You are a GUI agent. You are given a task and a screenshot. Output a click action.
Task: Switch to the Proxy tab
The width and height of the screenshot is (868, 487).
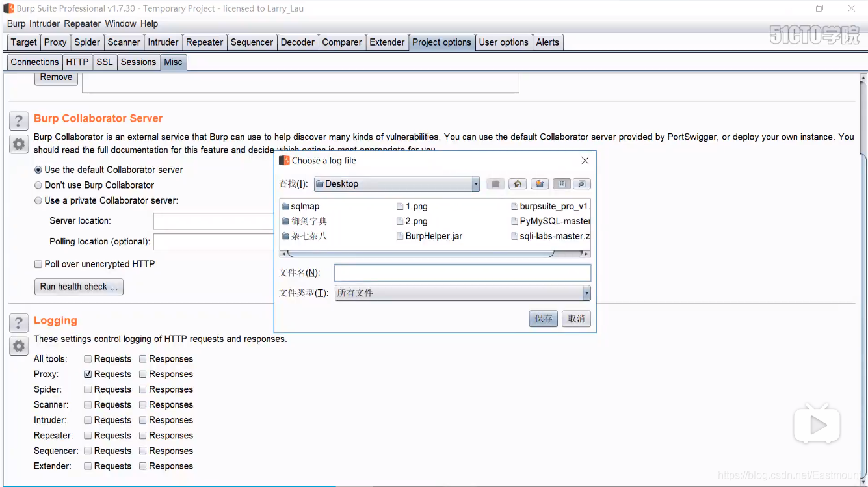55,42
